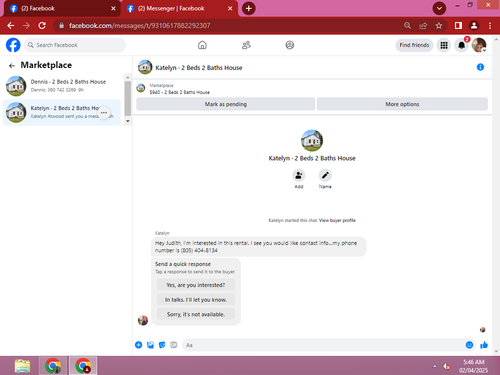The height and width of the screenshot is (375, 500).
Task: Open the Friends icon in top navigation
Action: click(246, 45)
